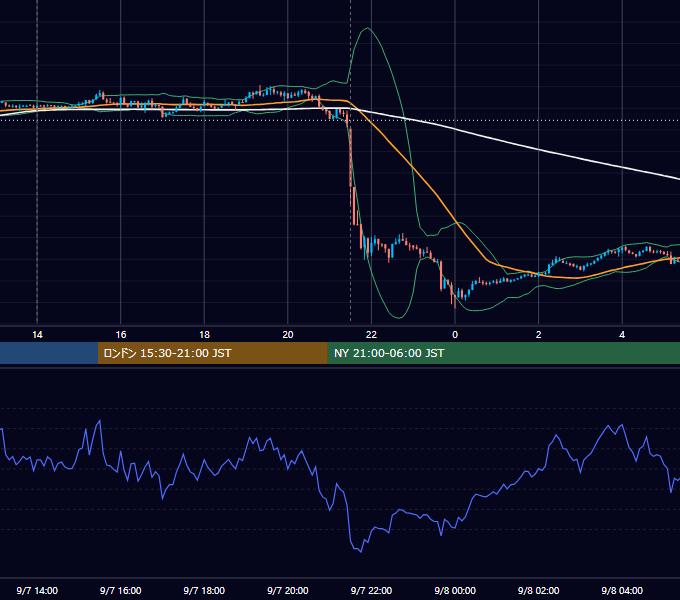Select the NY 21:00-06:00 JST session bar

tap(503, 353)
